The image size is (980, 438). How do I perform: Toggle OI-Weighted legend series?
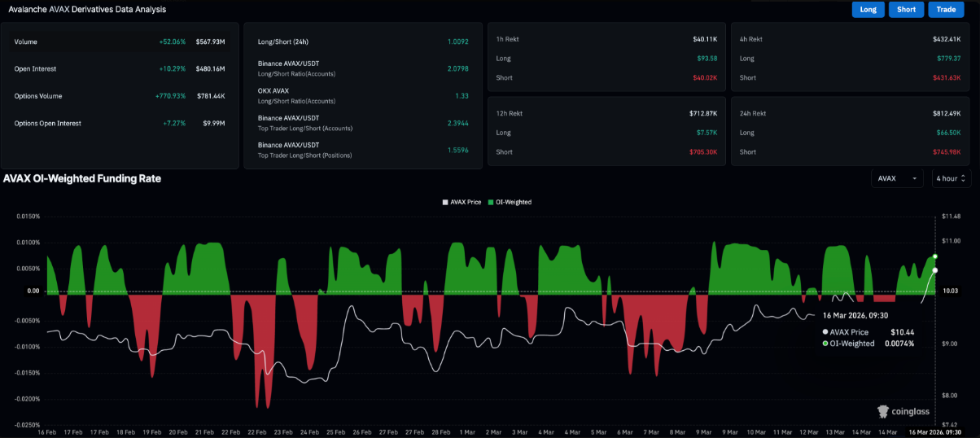[x=512, y=202]
